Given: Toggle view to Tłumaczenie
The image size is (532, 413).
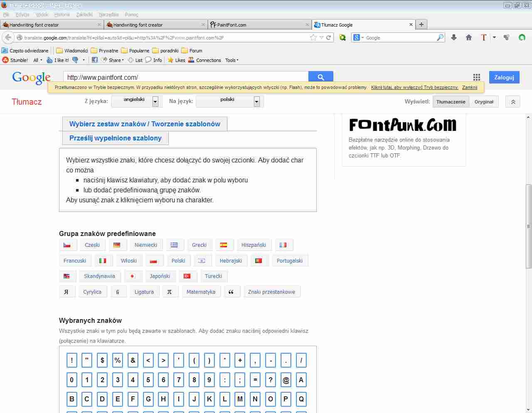Looking at the screenshot, I should pos(451,102).
